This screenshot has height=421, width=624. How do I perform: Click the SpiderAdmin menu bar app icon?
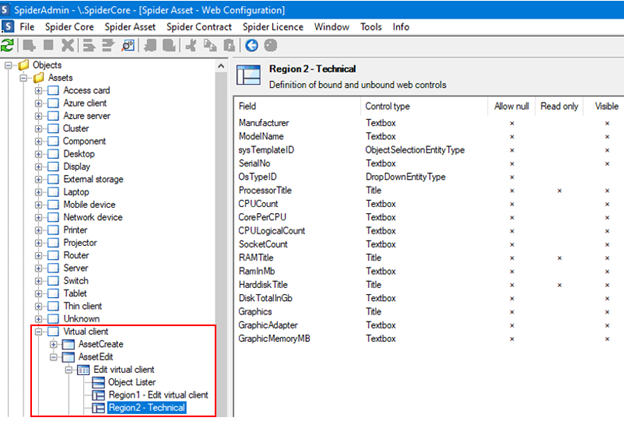8,27
